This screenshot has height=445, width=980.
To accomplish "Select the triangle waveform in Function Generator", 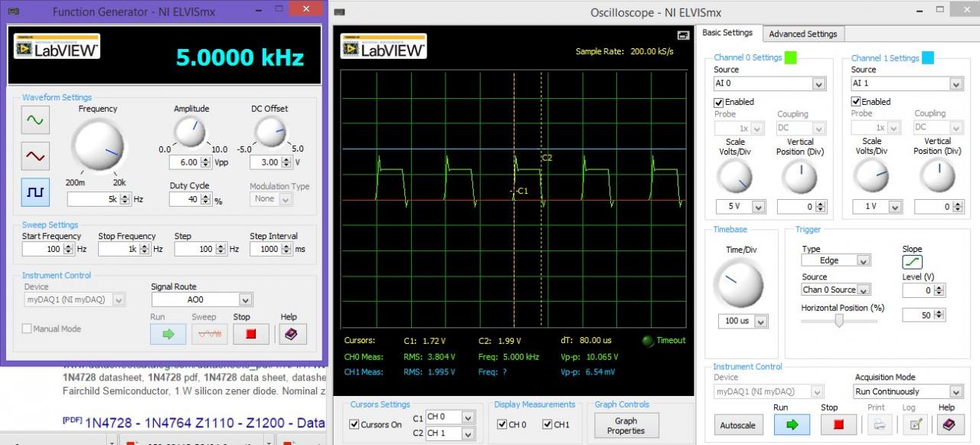I will (35, 155).
